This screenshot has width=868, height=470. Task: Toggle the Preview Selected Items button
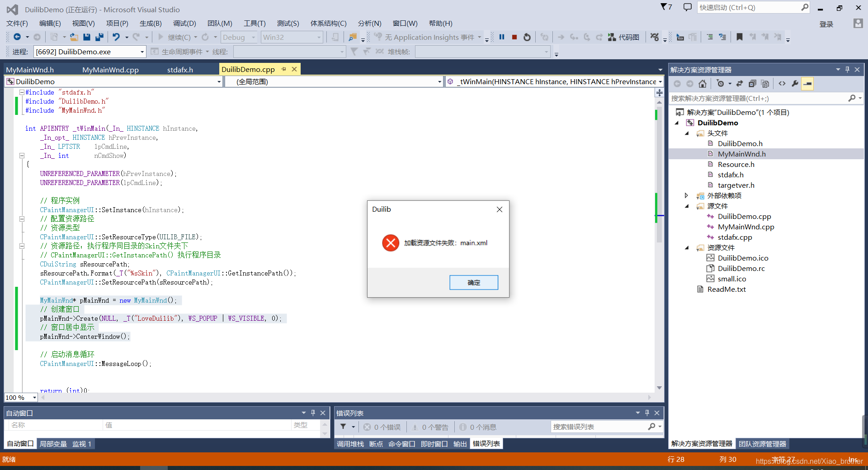(x=807, y=84)
